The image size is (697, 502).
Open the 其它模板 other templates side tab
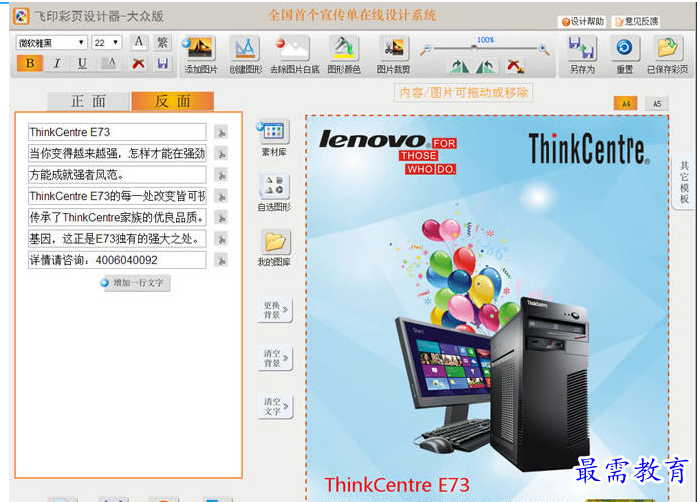coord(685,182)
